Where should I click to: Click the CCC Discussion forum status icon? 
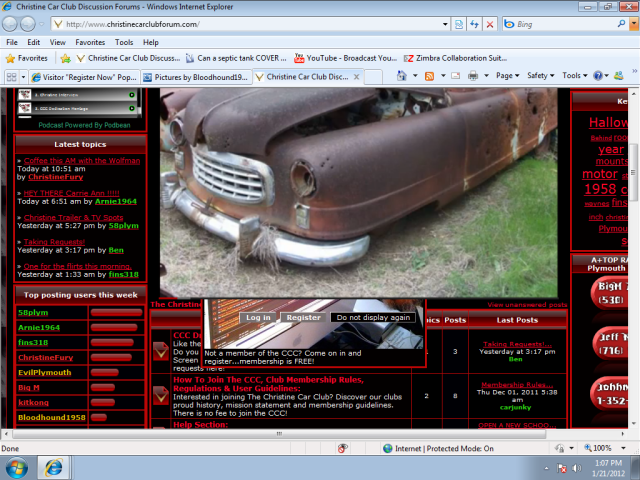[x=161, y=351]
